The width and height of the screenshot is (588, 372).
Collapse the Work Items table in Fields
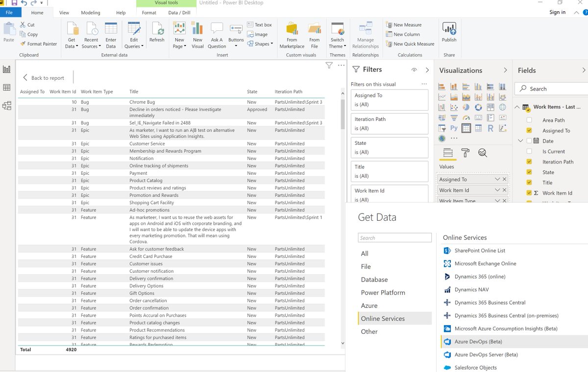516,107
